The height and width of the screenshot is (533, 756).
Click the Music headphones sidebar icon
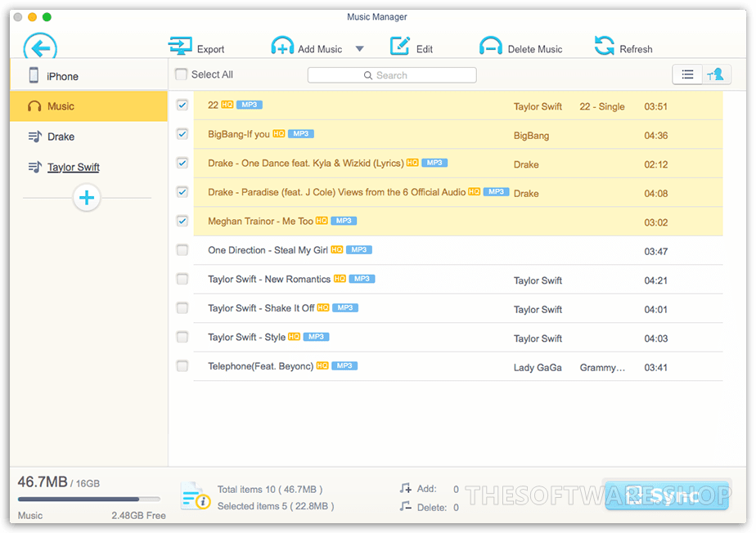point(34,106)
